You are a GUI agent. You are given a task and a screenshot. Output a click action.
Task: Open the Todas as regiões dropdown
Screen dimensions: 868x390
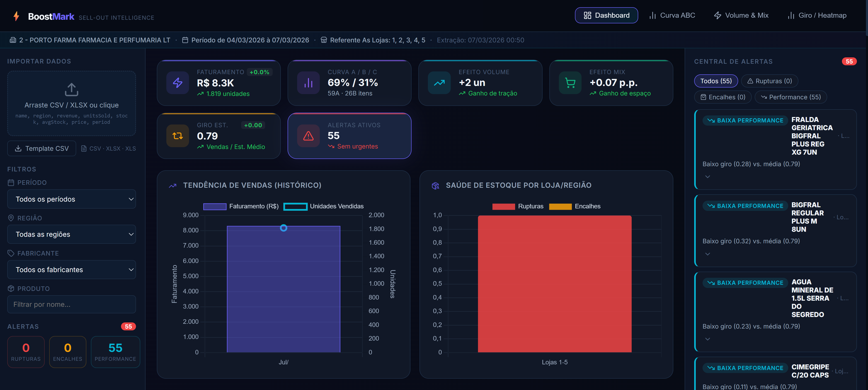(71, 234)
